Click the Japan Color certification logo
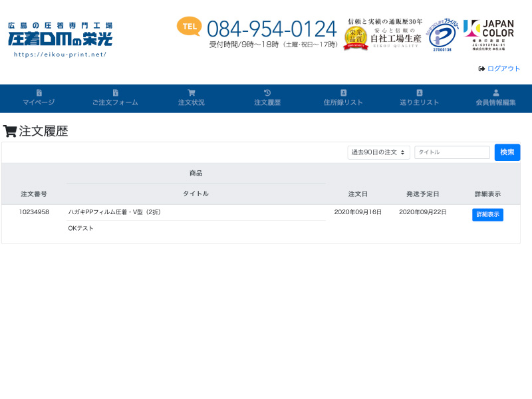 [x=489, y=35]
